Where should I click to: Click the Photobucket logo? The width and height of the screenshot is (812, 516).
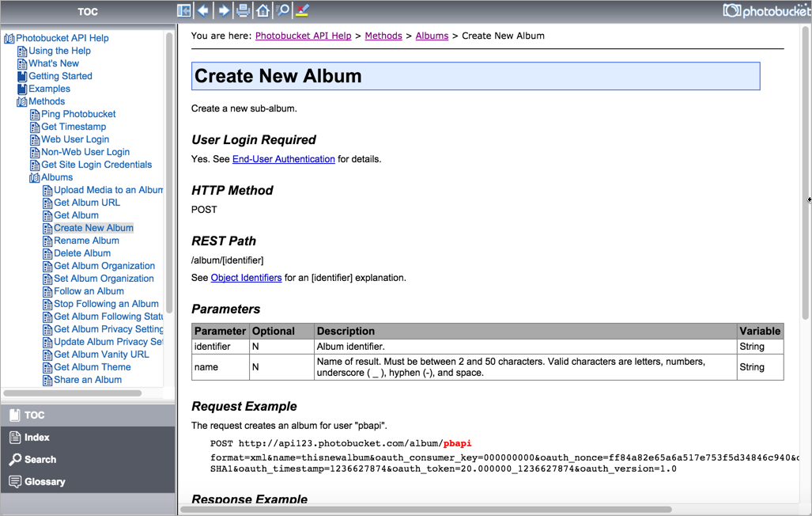click(762, 10)
